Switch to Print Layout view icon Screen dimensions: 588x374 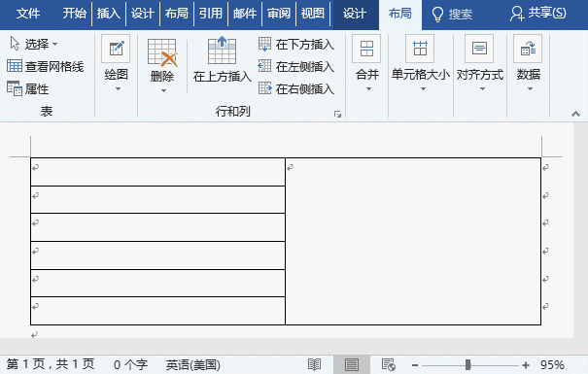[x=352, y=364]
